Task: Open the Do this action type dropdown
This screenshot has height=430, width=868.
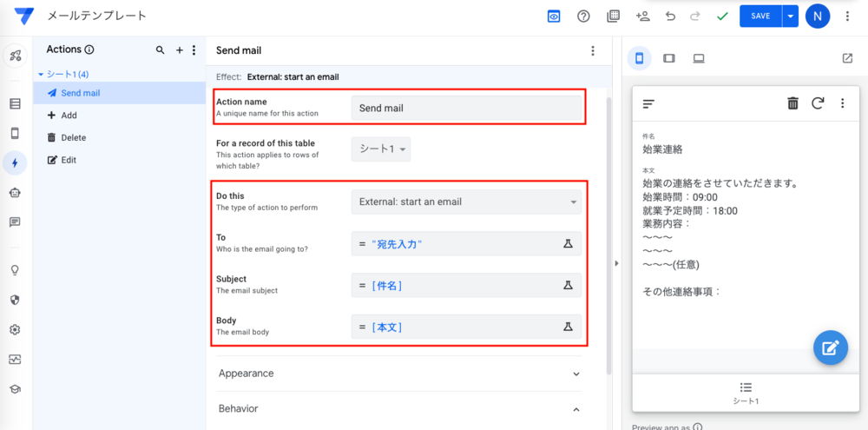Action: pyautogui.click(x=466, y=202)
